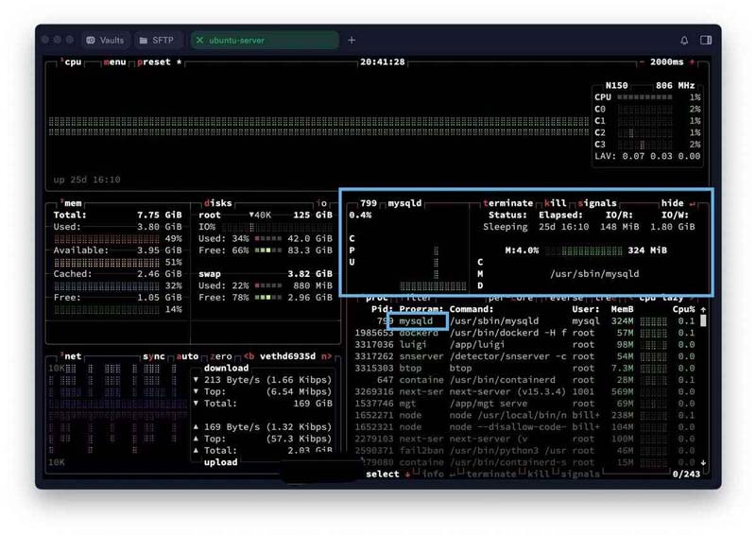Switch to previous network interface with b

[249, 357]
